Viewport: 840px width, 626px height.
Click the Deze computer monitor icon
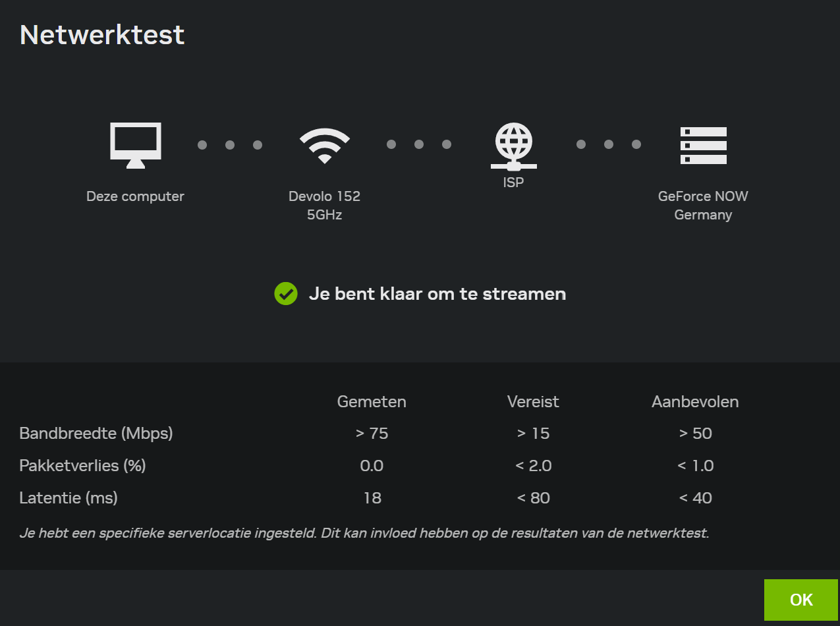135,144
